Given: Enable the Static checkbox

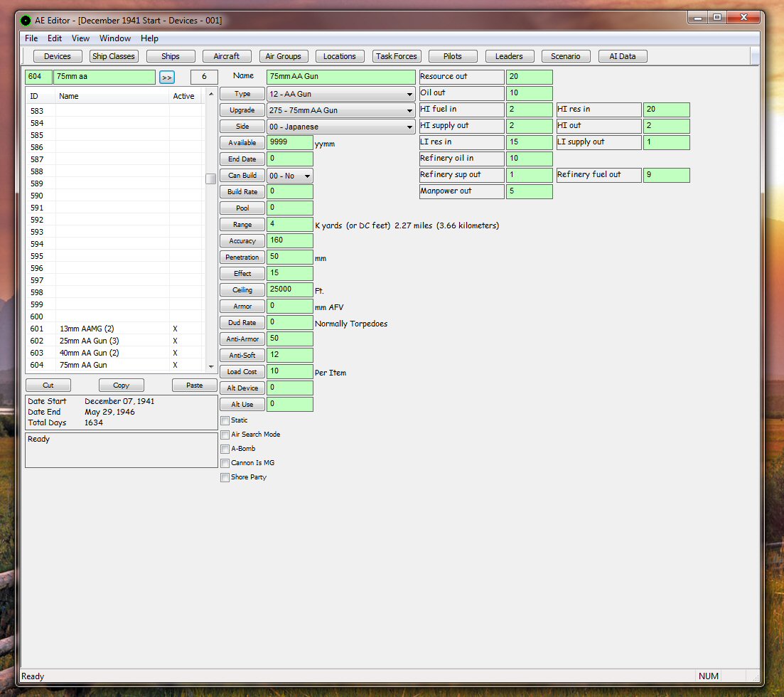Looking at the screenshot, I should 225,420.
